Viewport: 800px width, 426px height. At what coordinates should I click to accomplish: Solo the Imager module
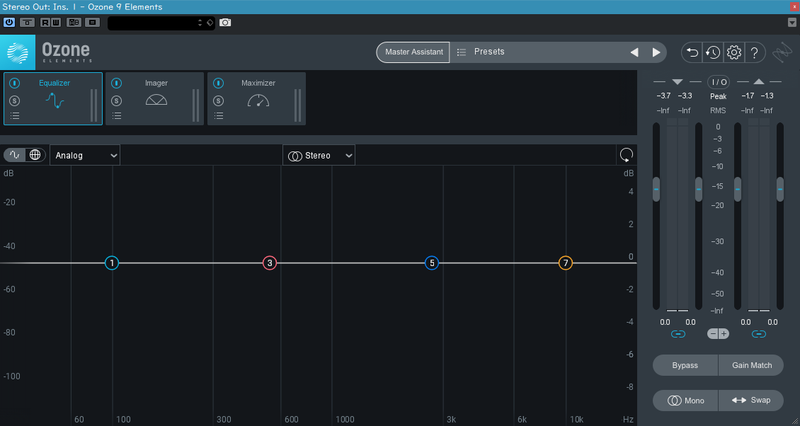(x=116, y=101)
